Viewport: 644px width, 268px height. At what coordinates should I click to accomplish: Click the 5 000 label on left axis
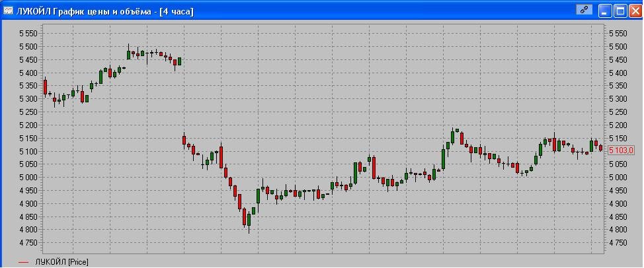click(28, 177)
